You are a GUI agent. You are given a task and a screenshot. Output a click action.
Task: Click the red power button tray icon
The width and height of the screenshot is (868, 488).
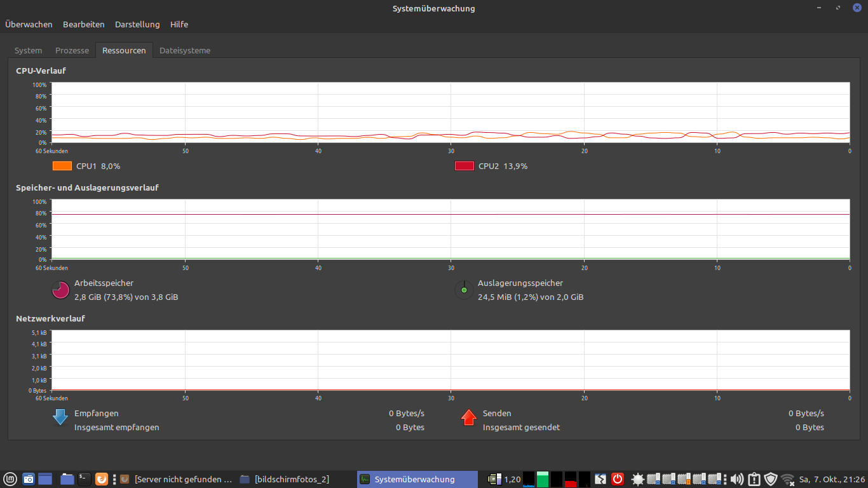coord(618,479)
